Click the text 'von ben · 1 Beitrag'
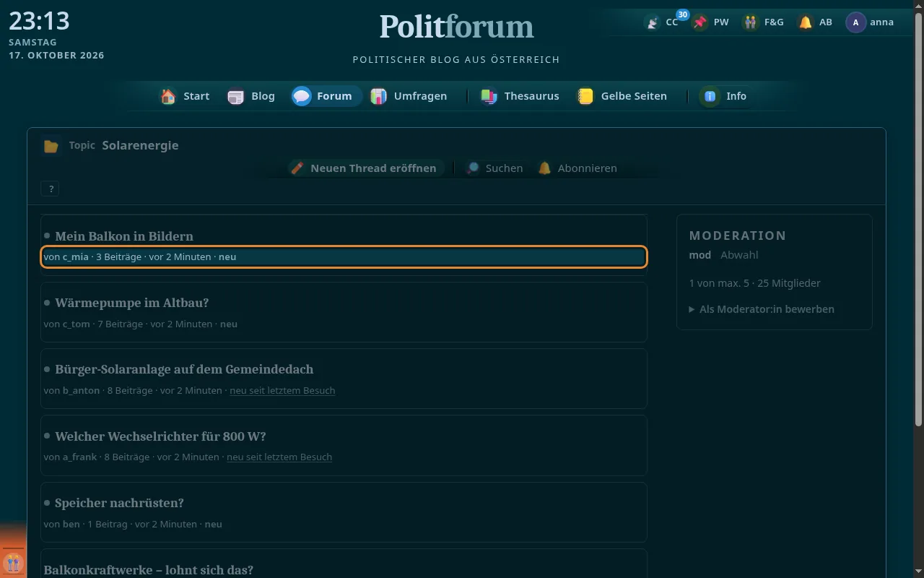Image resolution: width=924 pixels, height=578 pixels. (85, 525)
